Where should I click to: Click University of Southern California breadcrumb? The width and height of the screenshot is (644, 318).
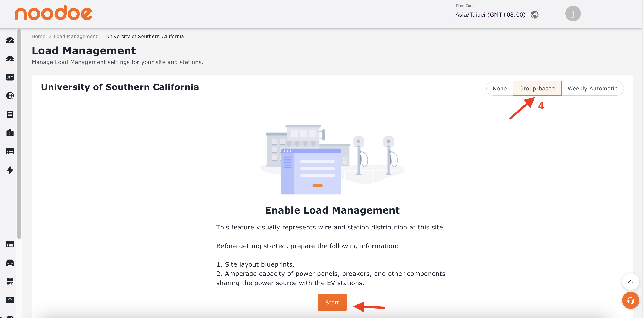click(x=145, y=37)
